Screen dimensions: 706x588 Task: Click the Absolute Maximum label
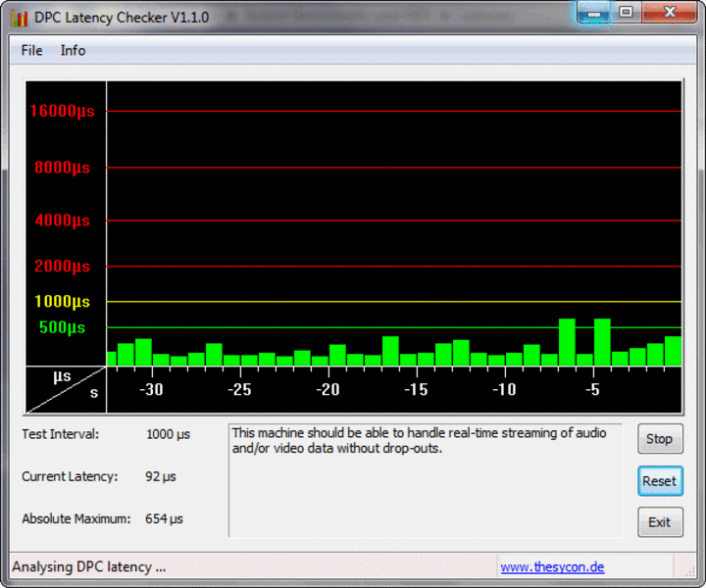[76, 519]
